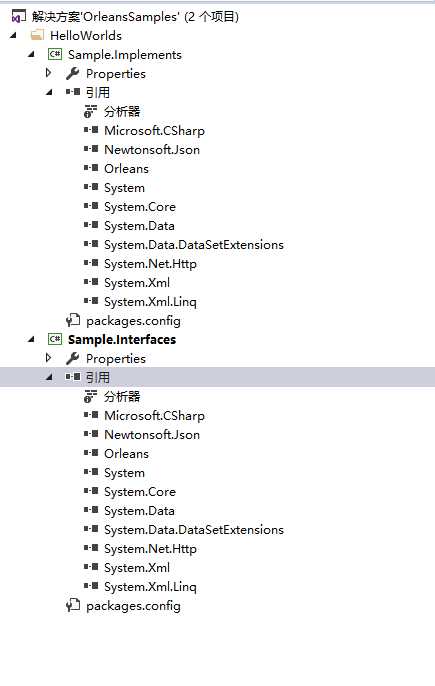Select Orleans reference in Sample.Interfaces
The height and width of the screenshot is (686, 435).
coord(126,454)
